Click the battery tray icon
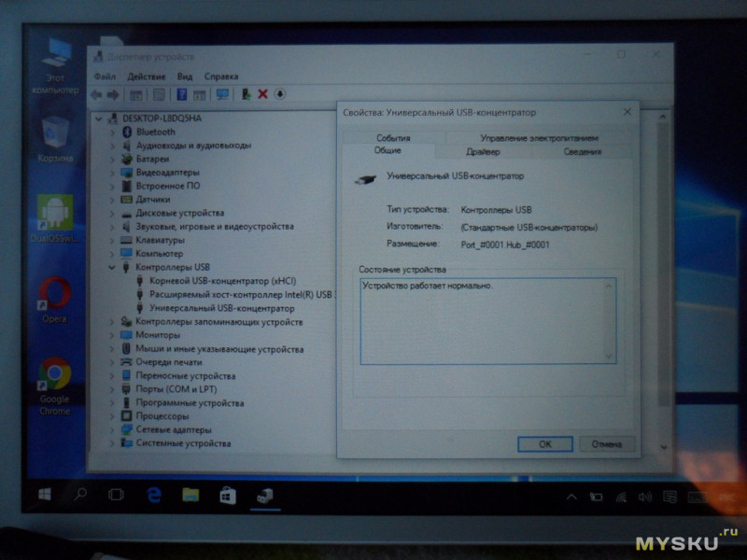This screenshot has width=747, height=560. [x=596, y=497]
